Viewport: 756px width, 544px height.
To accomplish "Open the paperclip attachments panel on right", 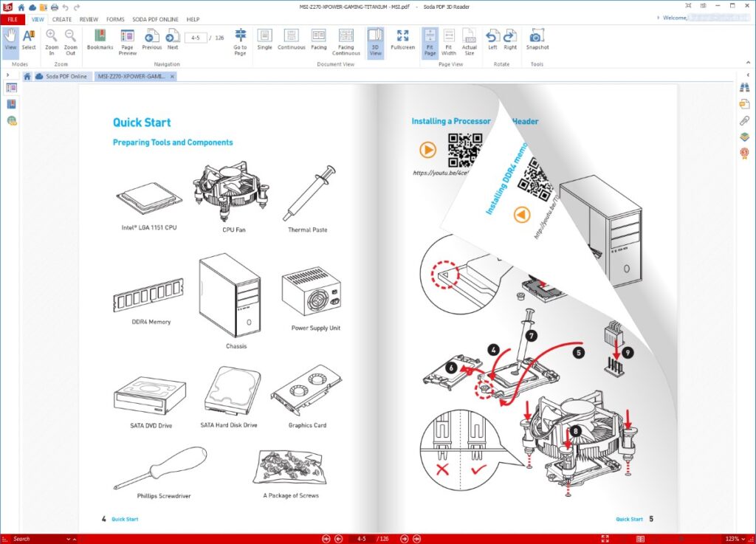I will [x=745, y=120].
